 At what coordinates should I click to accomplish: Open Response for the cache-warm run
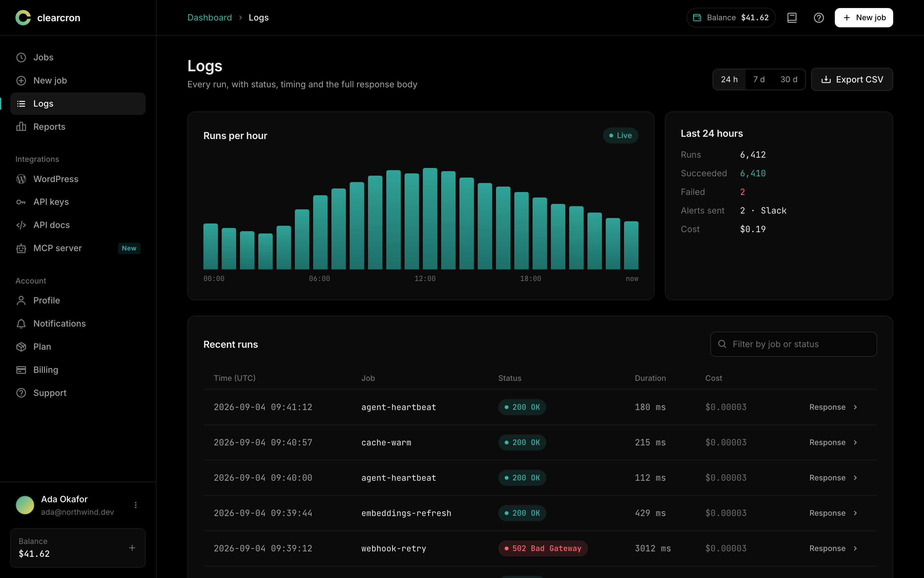point(833,442)
